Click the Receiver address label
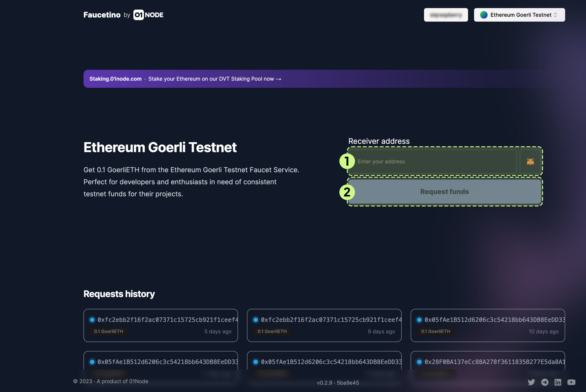 379,141
